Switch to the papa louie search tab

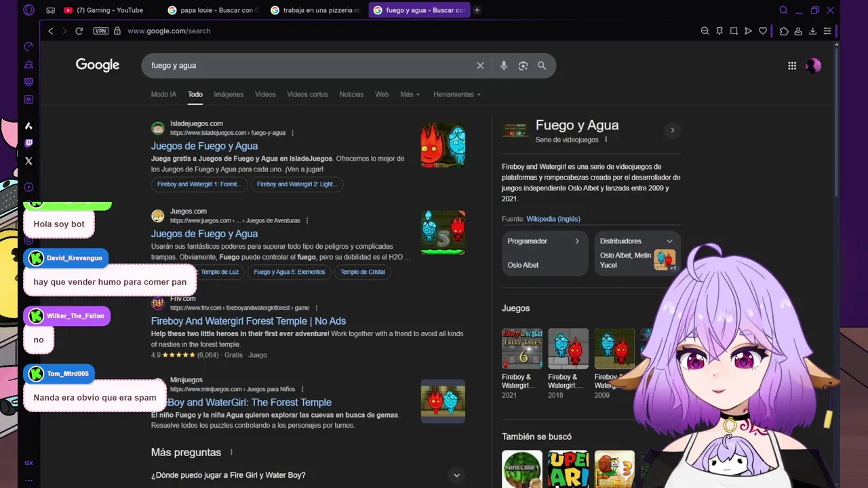pos(213,10)
